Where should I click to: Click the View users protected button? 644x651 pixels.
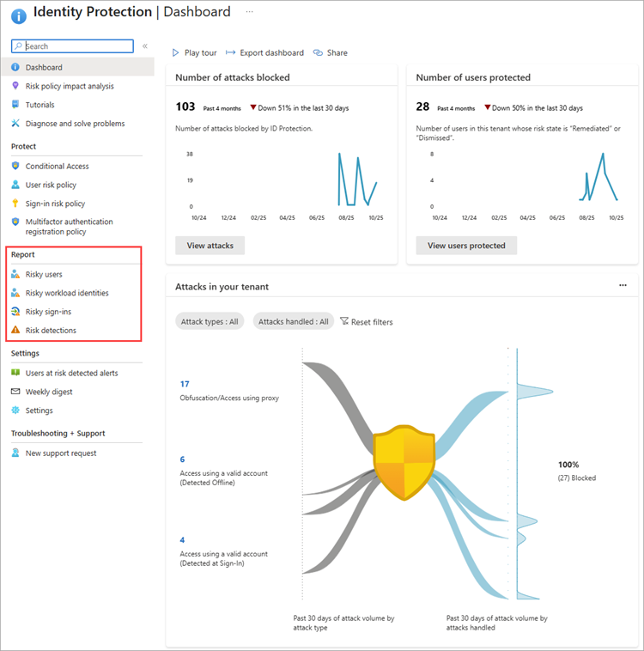466,246
